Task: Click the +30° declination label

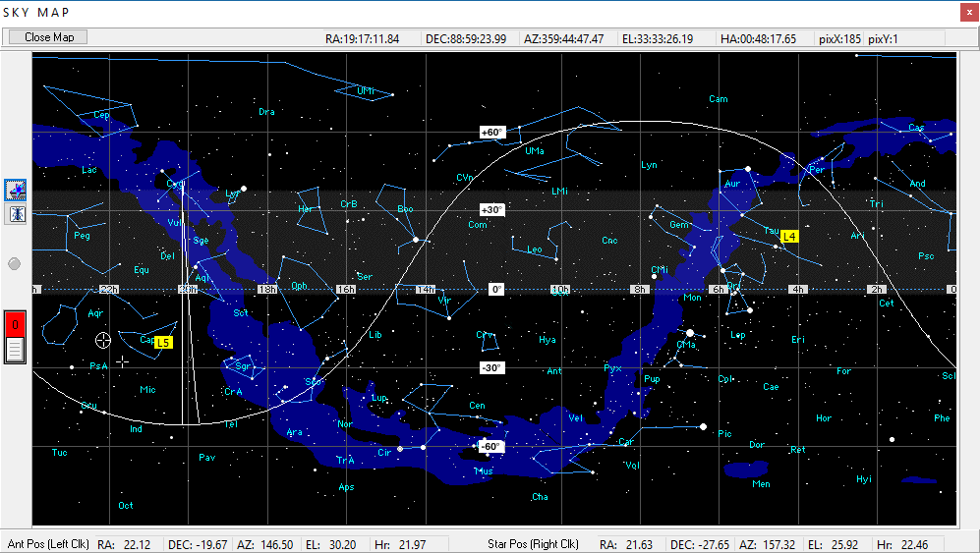Action: 491,210
